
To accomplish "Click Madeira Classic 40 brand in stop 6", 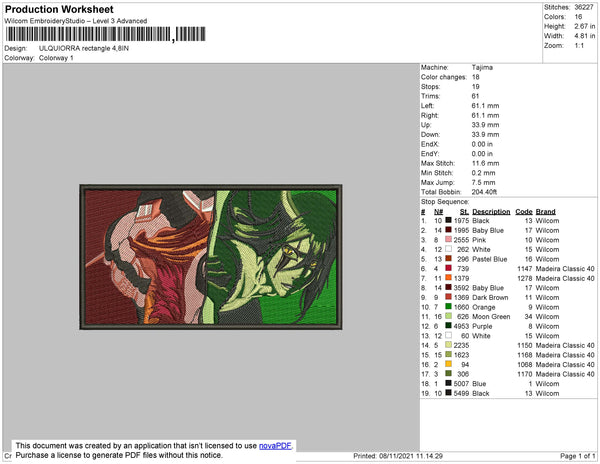I will click(565, 269).
